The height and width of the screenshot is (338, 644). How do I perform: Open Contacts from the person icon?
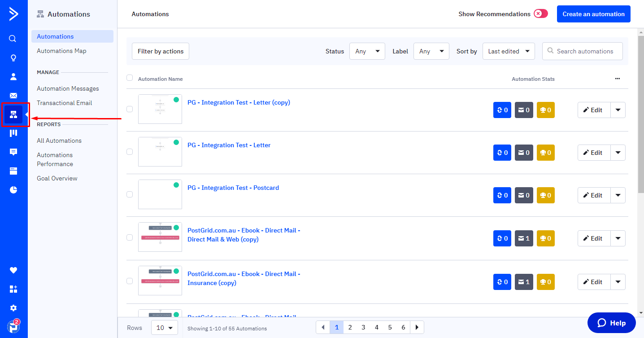[13, 77]
